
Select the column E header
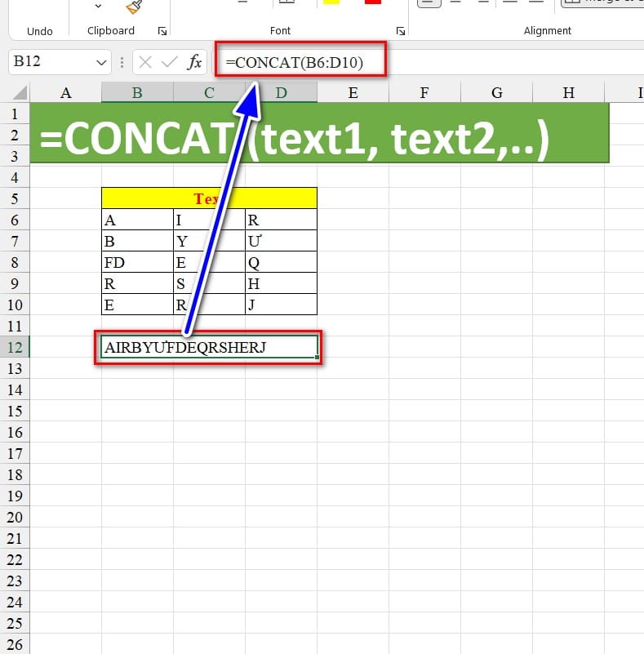353,93
